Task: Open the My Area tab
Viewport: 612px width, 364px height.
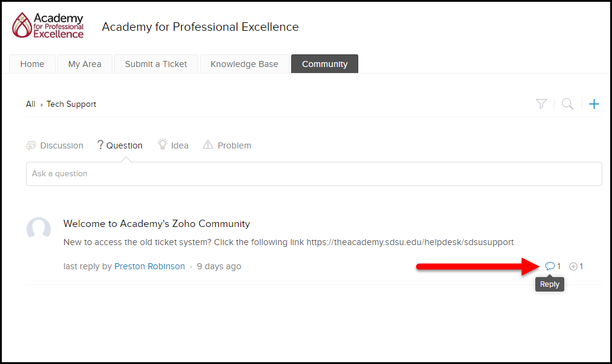Action: point(85,64)
